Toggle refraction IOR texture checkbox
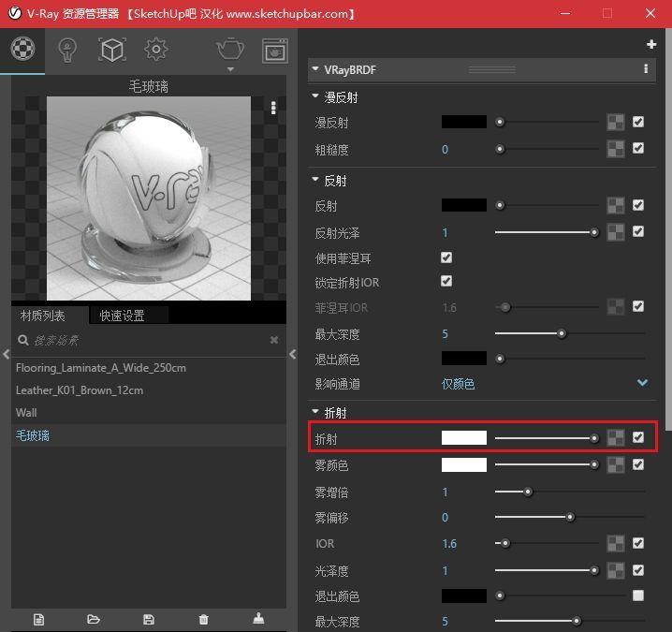The image size is (672, 632). point(638,543)
